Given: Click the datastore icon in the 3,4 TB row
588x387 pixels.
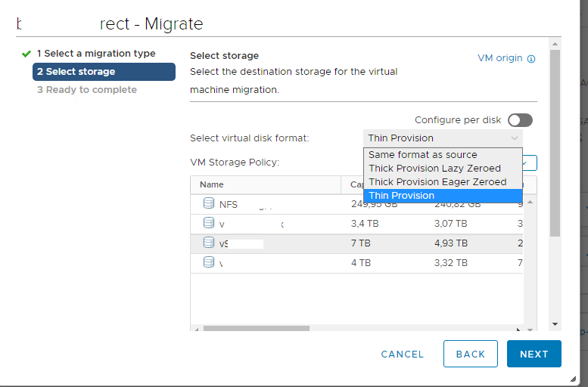Looking at the screenshot, I should (209, 223).
